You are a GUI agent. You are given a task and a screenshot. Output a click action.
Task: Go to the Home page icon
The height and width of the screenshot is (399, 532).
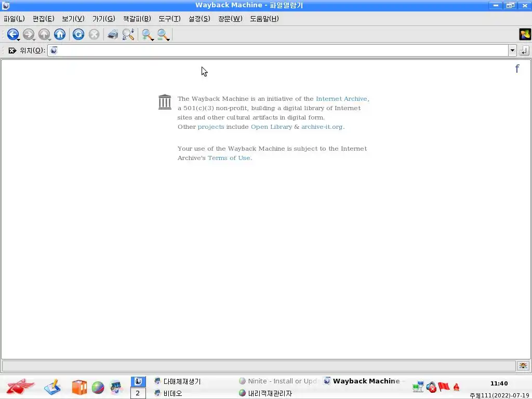click(x=60, y=34)
